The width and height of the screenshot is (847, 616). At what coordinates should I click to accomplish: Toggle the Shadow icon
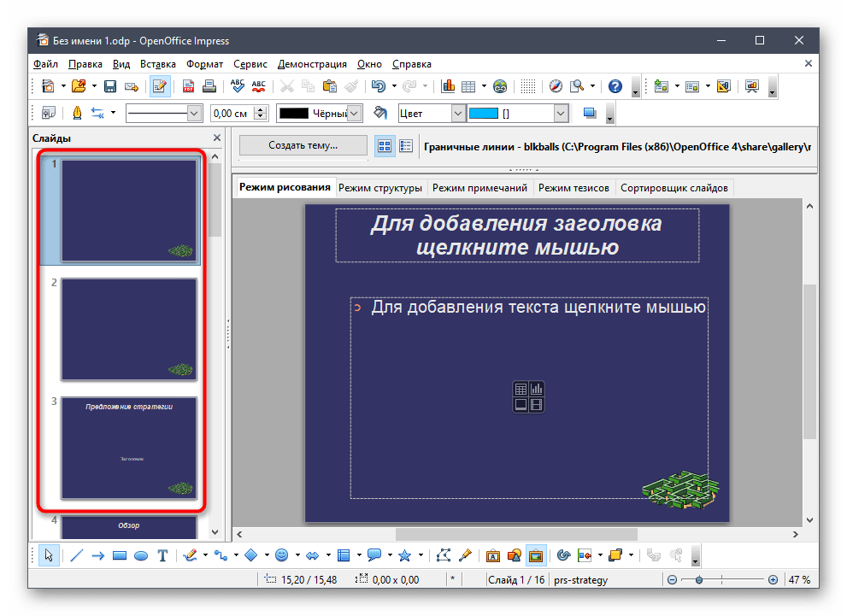590,114
